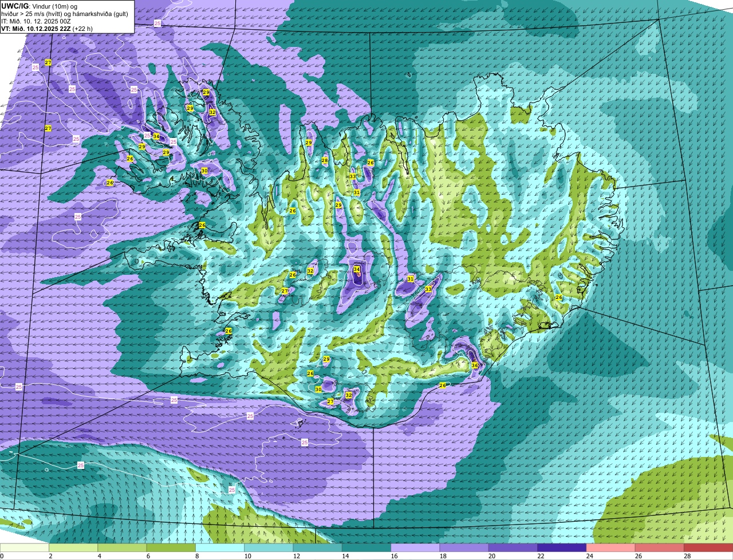Select the dark teal swatch between 14 and 16
The image size is (733, 560).
[x=366, y=548]
